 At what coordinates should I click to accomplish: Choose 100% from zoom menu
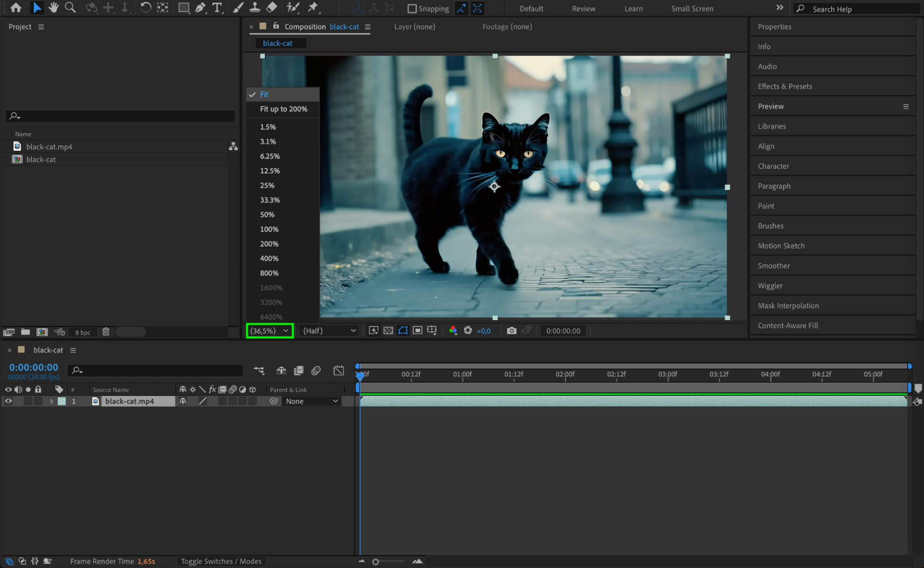(269, 229)
